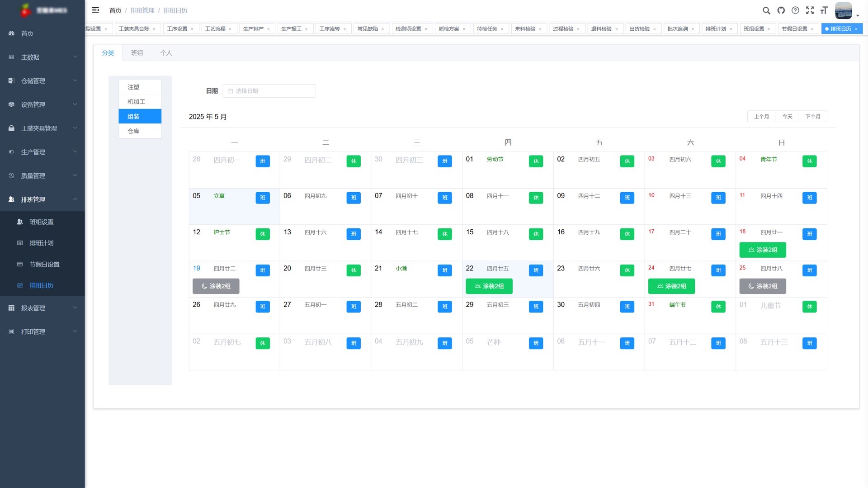868x488 pixels.
Task: Collapse sidebar with the hamburger icon
Action: (x=95, y=10)
